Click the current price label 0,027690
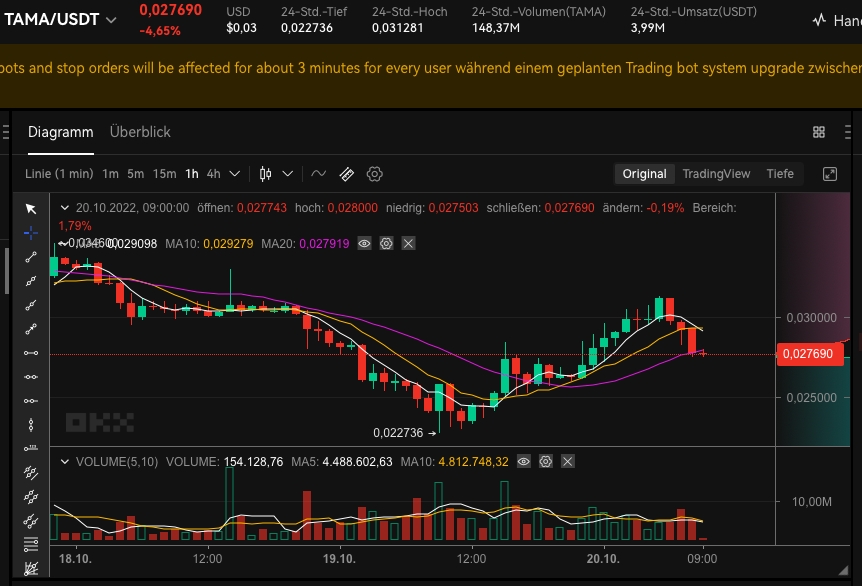The width and height of the screenshot is (862, 586). 810,354
